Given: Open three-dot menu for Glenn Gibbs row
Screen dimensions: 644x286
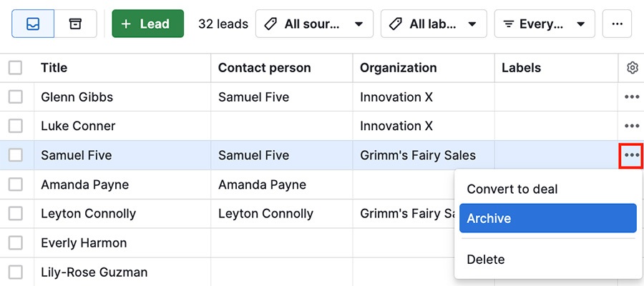Looking at the screenshot, I should click(632, 97).
